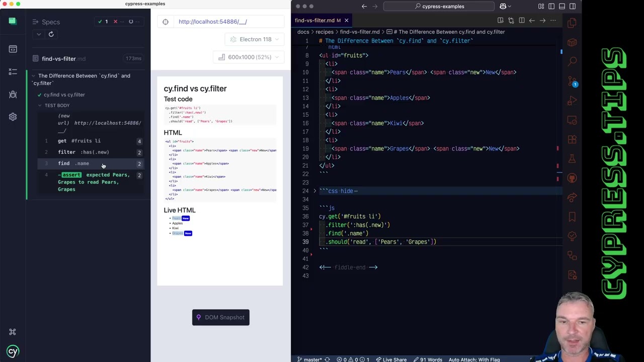
Task: Open GitHub icon in VS Code activity bar
Action: point(572,178)
